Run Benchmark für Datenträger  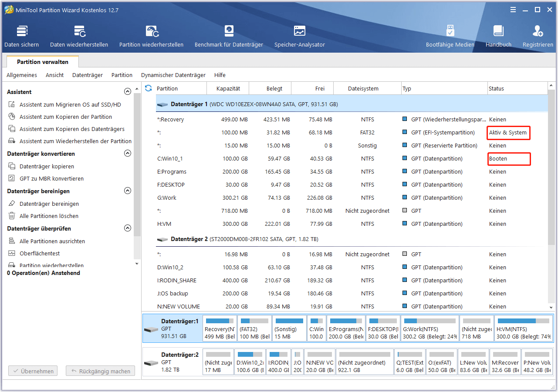tap(229, 36)
